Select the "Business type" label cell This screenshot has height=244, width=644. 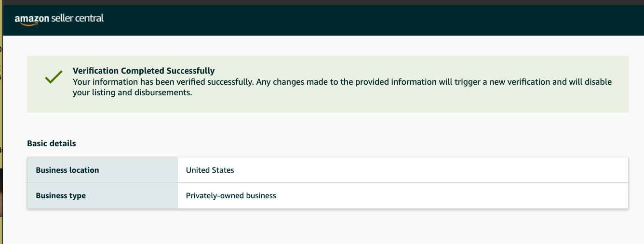[x=103, y=195]
